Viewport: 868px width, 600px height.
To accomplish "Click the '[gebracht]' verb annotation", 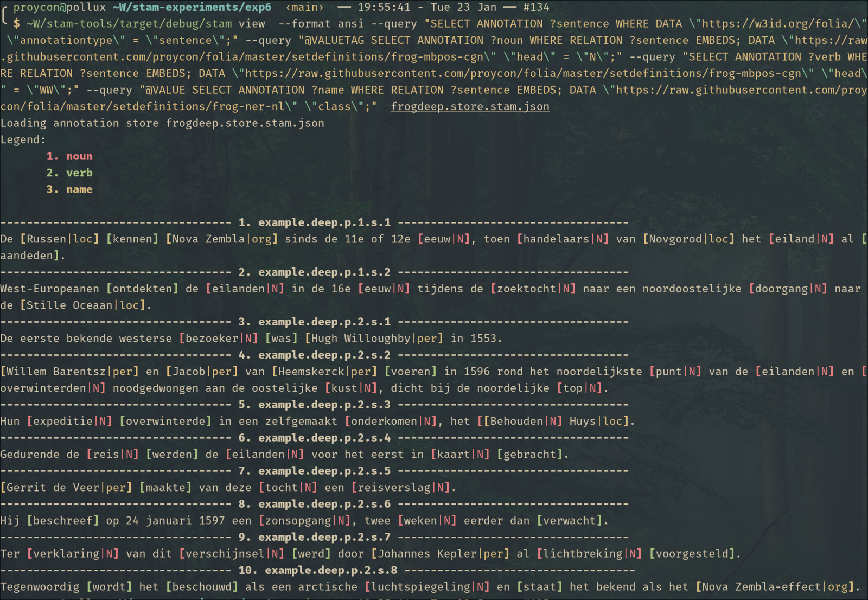I will [530, 454].
